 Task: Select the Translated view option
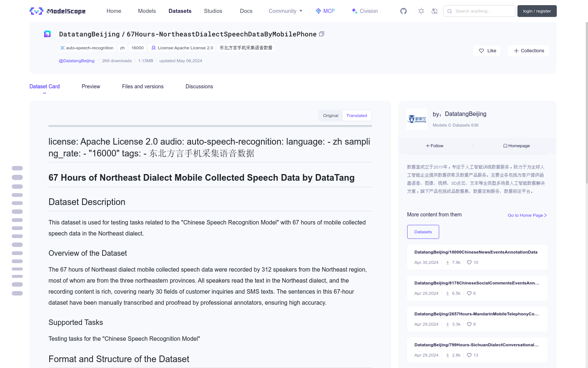[x=356, y=116]
